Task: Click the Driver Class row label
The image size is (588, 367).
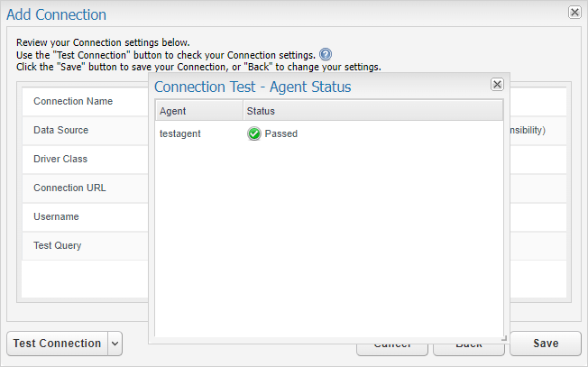Action: coord(60,159)
